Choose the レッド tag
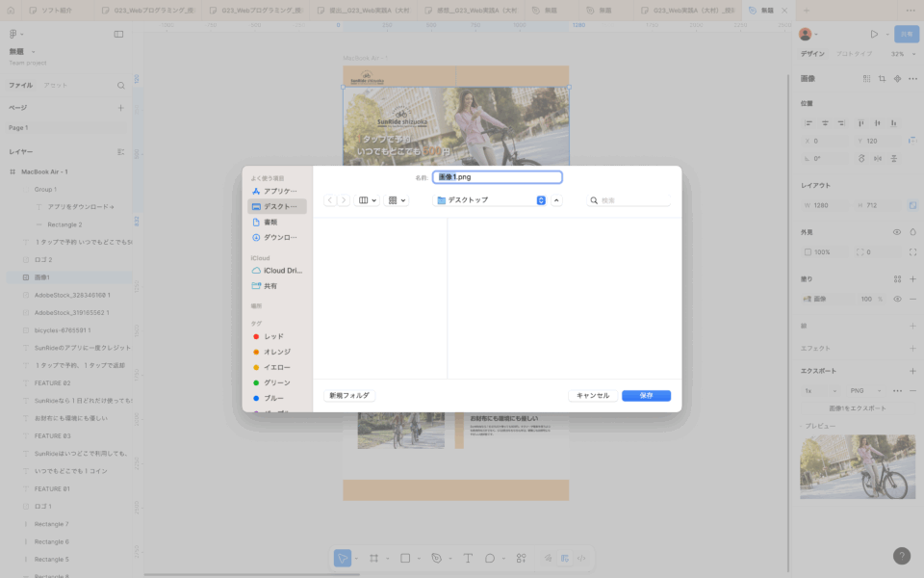The width and height of the screenshot is (924, 578). [273, 336]
